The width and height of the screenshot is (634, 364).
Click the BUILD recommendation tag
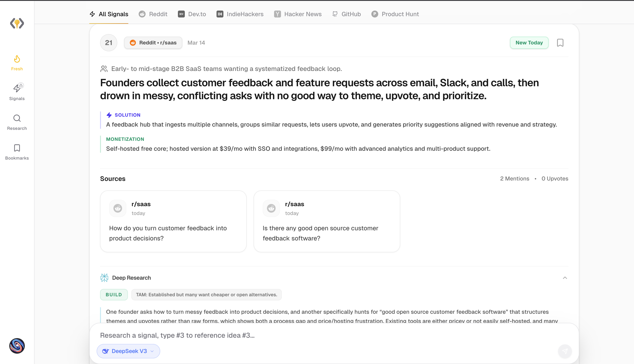tap(114, 295)
